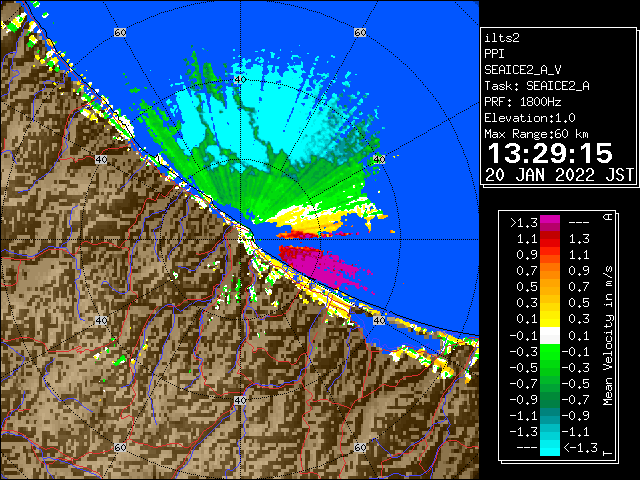Click the magenta high-velocity echo patch offshore
Screen dimensions: 640x480
point(322,266)
